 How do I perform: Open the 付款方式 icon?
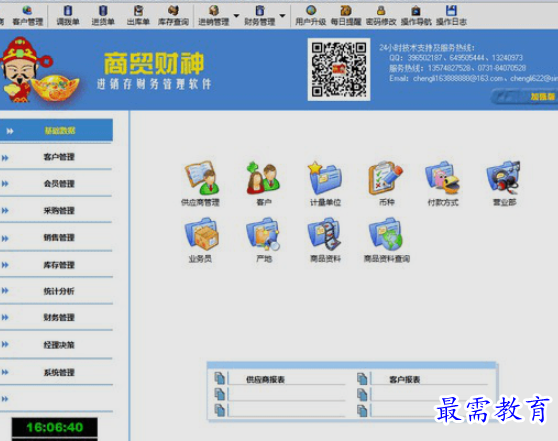click(443, 183)
